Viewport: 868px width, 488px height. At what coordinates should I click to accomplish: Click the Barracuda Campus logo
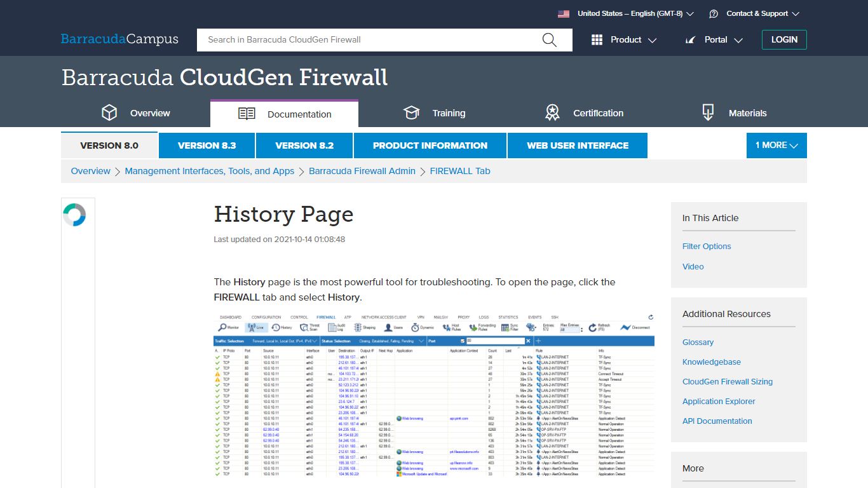pos(119,39)
